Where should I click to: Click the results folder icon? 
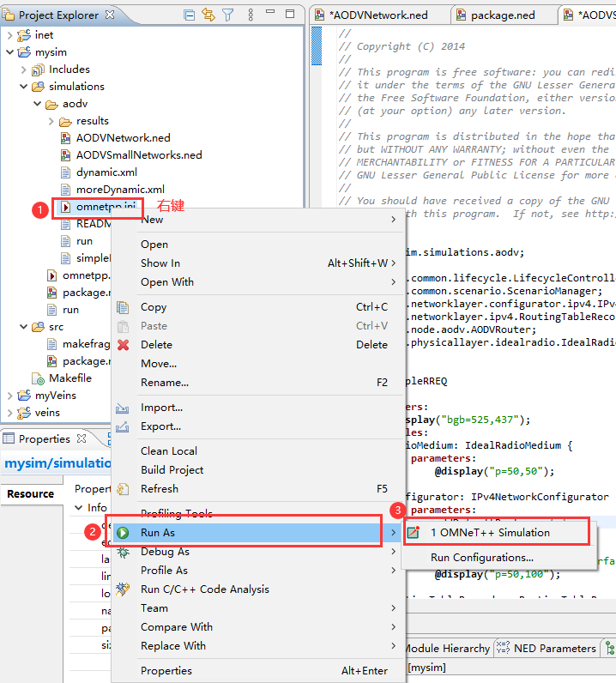point(65,121)
